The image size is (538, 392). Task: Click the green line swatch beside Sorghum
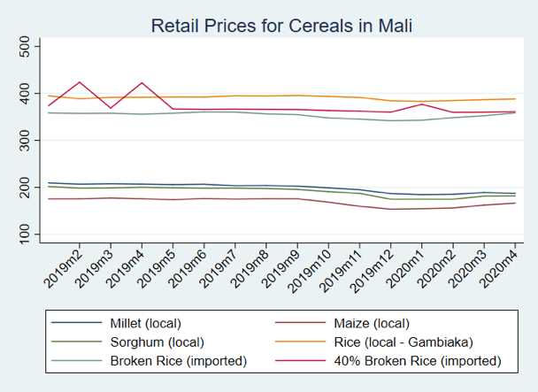pos(78,342)
